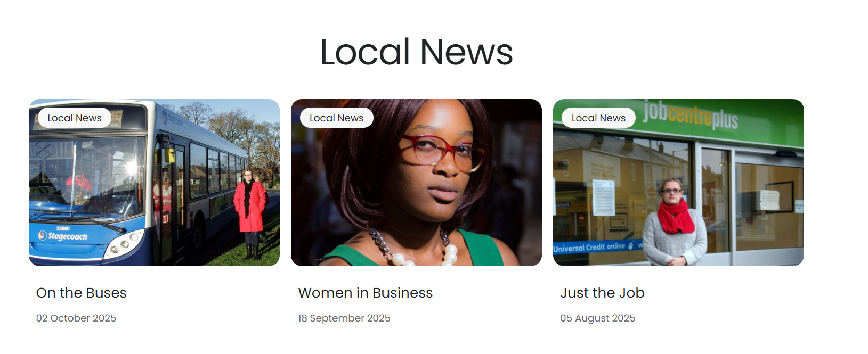Click the woman in the red coat
Image resolution: width=868 pixels, height=354 pixels.
(250, 213)
